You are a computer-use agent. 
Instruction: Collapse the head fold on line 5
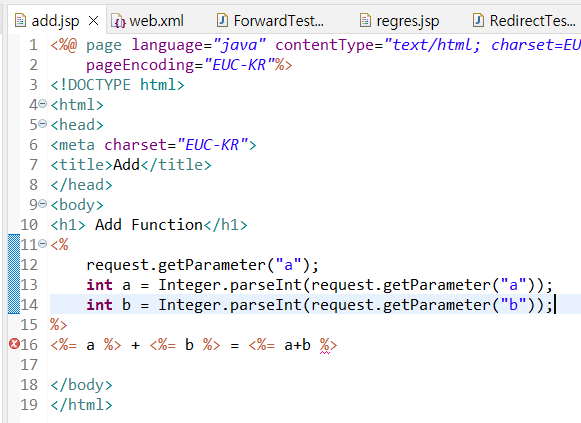pos(43,124)
